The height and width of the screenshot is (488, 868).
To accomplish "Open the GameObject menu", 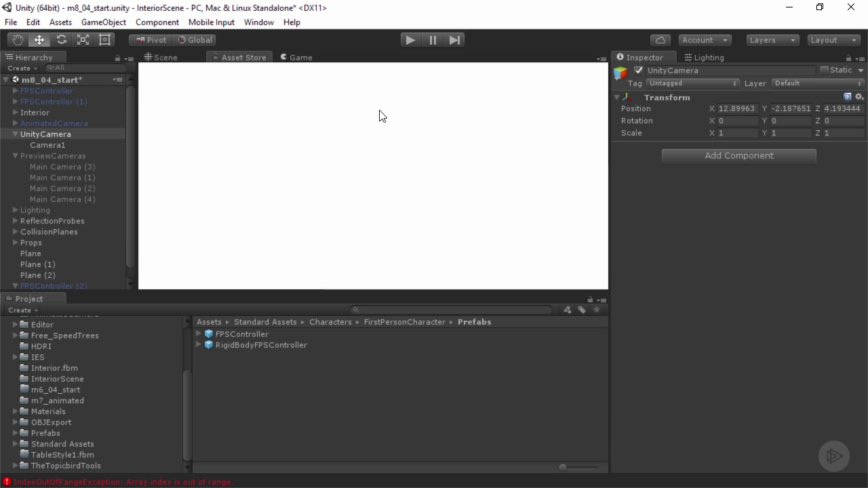I will (x=104, y=22).
